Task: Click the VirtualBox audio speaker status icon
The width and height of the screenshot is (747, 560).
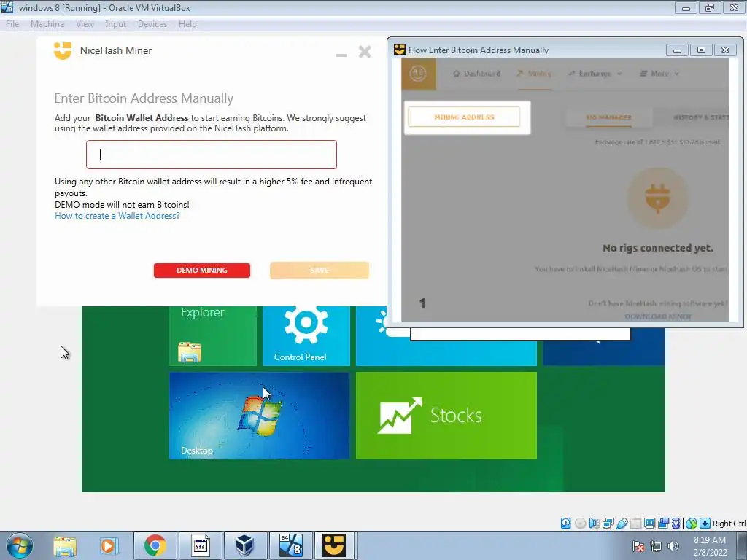Action: 594,524
